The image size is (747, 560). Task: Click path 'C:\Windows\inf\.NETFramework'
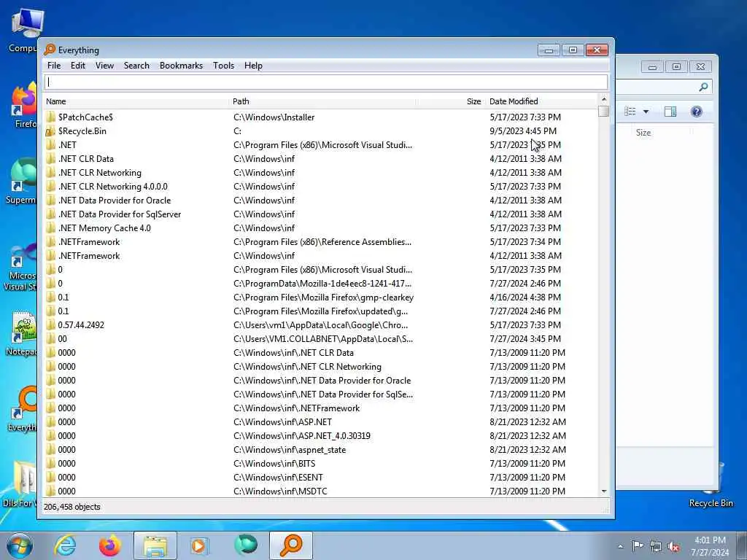click(x=297, y=408)
